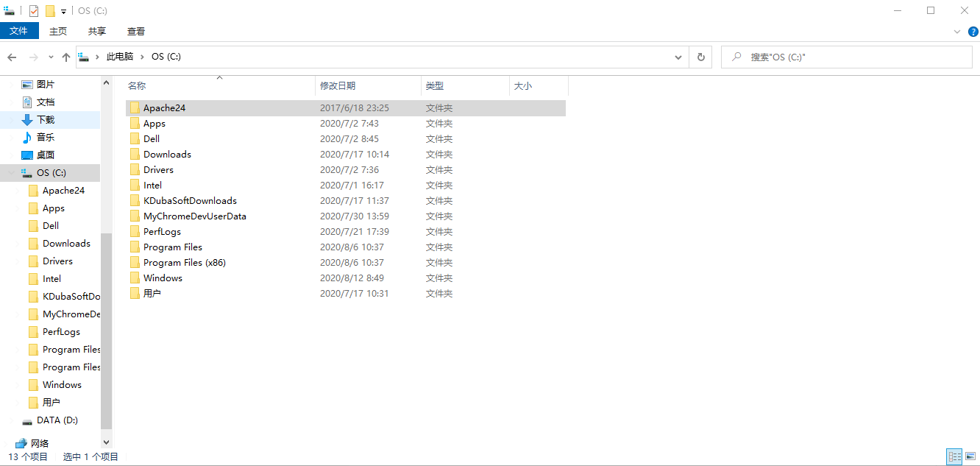Open the Customize Quick Access Toolbar dropdown
980x466 pixels.
[63, 10]
